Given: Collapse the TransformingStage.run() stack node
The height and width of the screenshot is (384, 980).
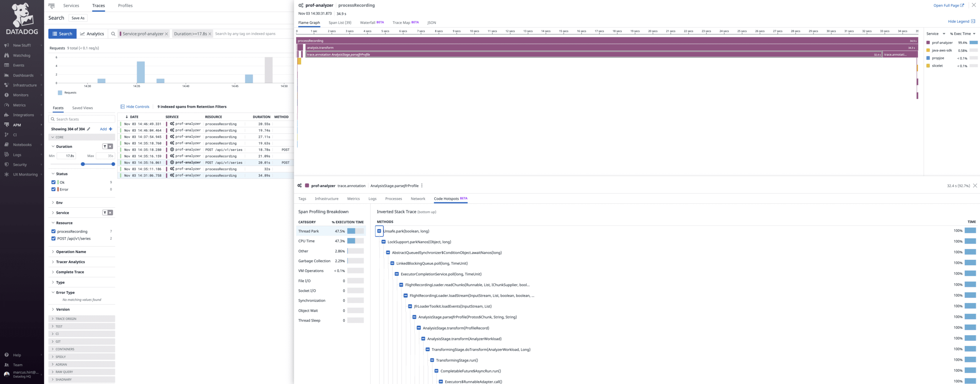Looking at the screenshot, I should pyautogui.click(x=432, y=360).
